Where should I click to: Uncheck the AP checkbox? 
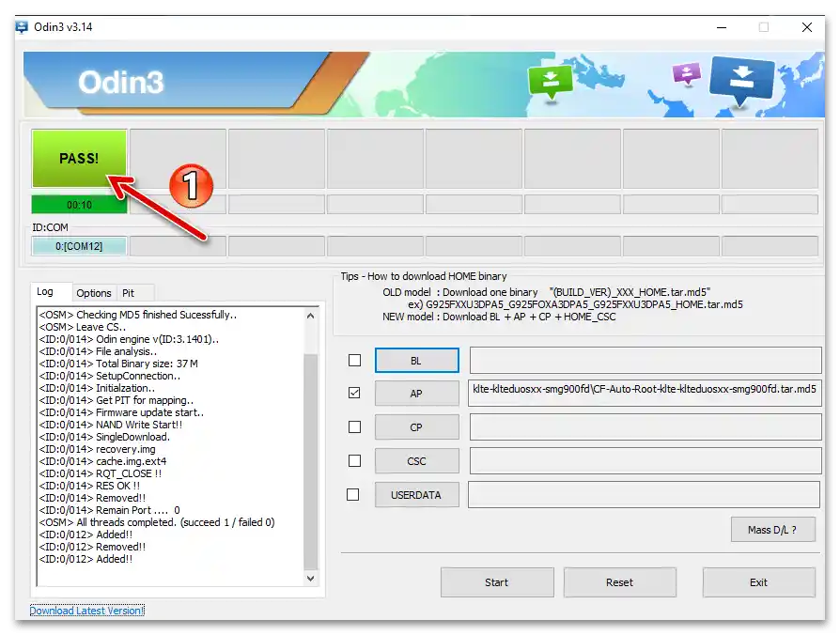(x=354, y=394)
